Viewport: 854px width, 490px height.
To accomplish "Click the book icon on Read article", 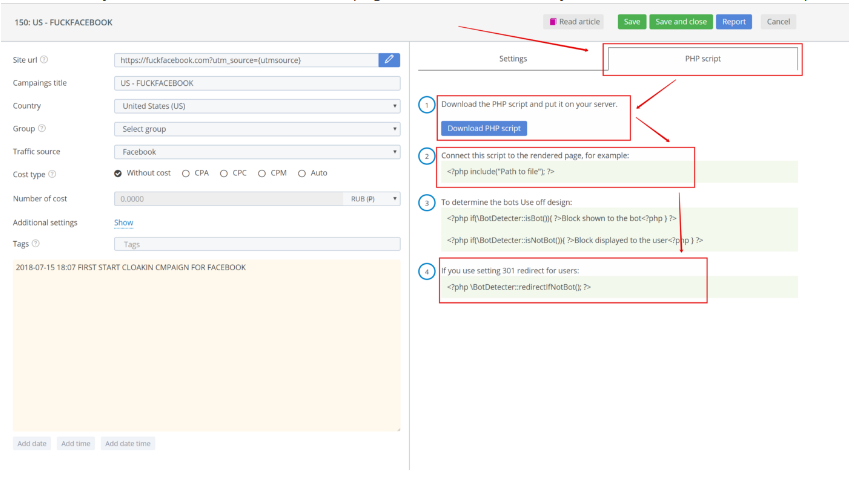I will point(553,21).
